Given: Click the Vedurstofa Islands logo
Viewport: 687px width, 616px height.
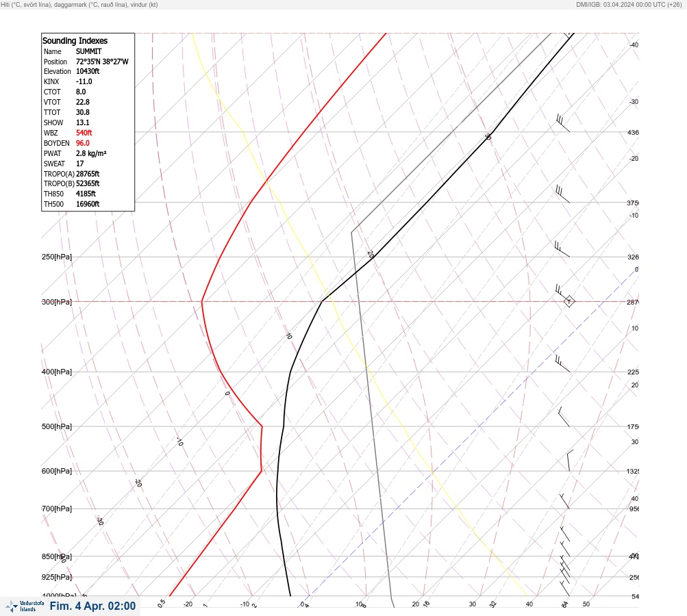Looking at the screenshot, I should click(25, 606).
